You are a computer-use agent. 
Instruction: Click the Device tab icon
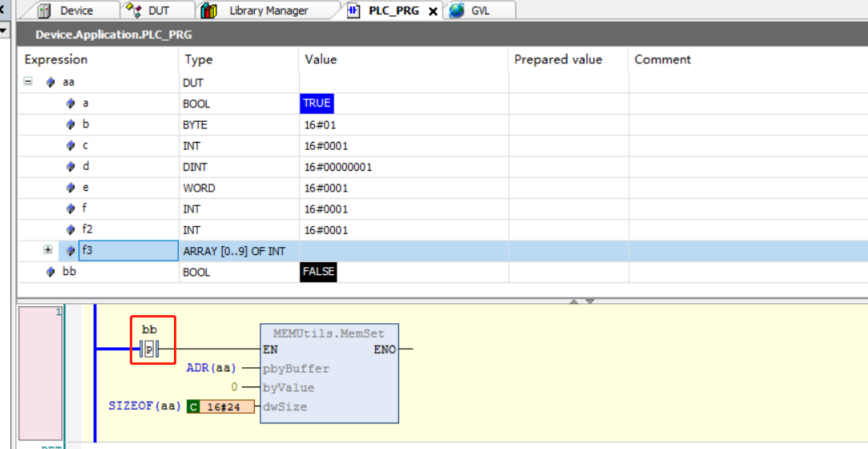[x=44, y=10]
